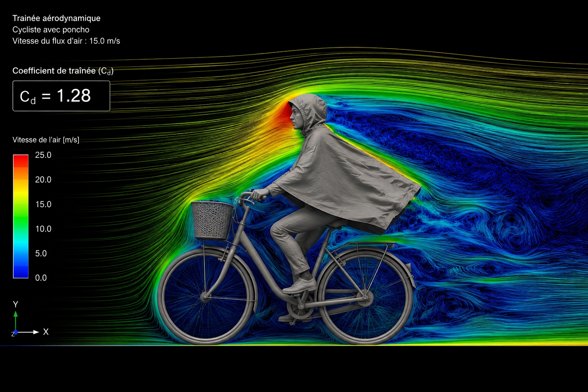Click the 25.0 legend value
Image resolution: width=588 pixels, height=392 pixels.
pos(43,155)
